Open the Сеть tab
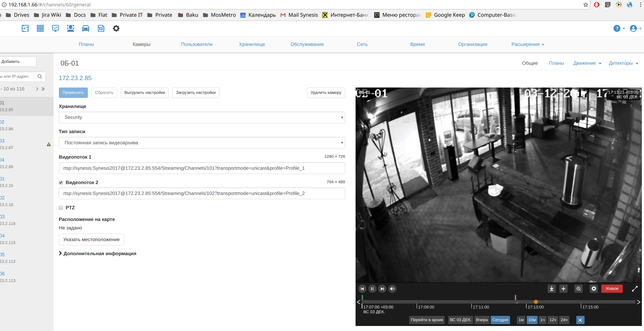This screenshot has width=644, height=331. [x=362, y=44]
